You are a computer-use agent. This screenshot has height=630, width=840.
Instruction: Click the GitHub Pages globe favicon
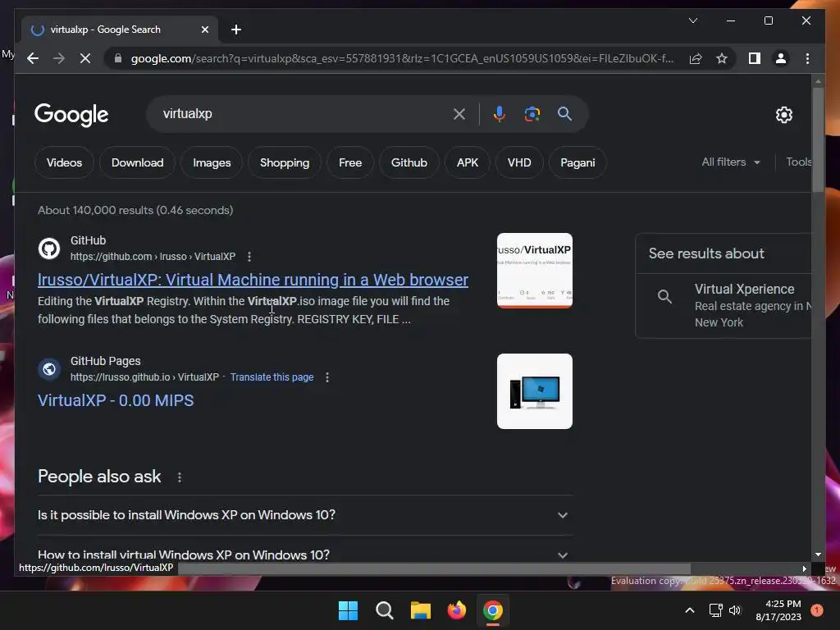coord(49,369)
